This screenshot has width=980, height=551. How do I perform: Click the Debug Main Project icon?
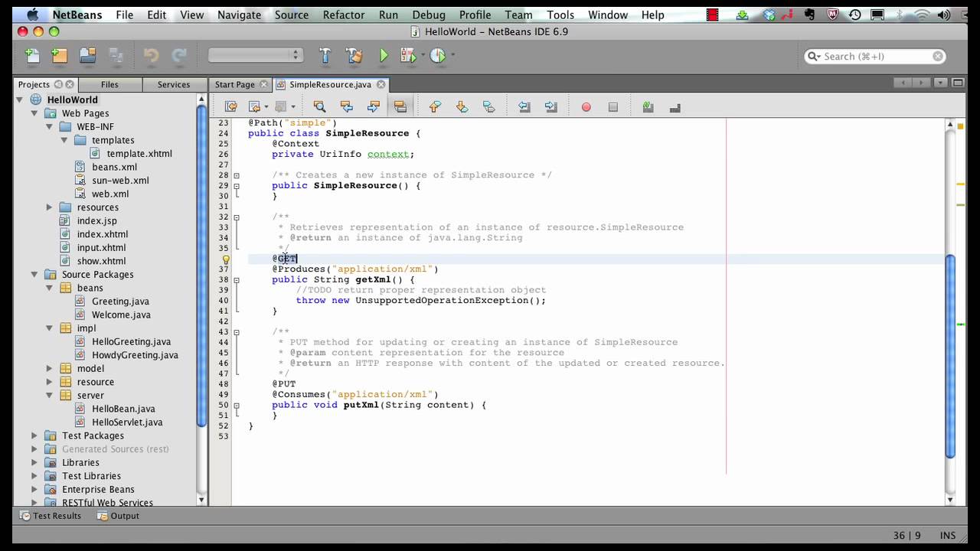coord(407,55)
